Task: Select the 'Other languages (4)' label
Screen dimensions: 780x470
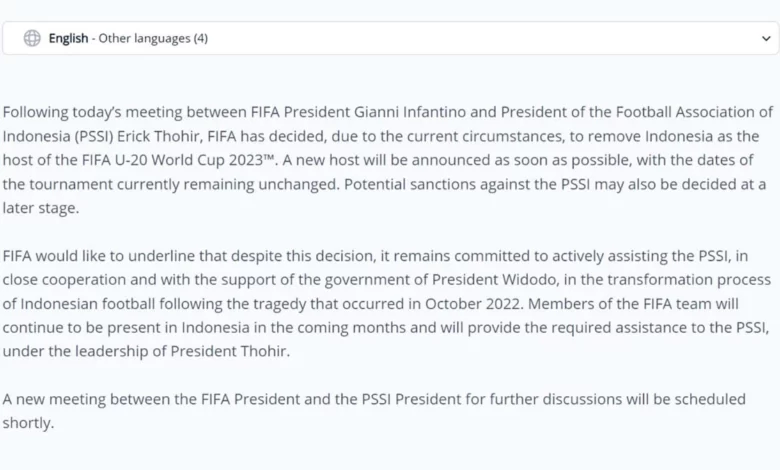Action: click(x=153, y=38)
